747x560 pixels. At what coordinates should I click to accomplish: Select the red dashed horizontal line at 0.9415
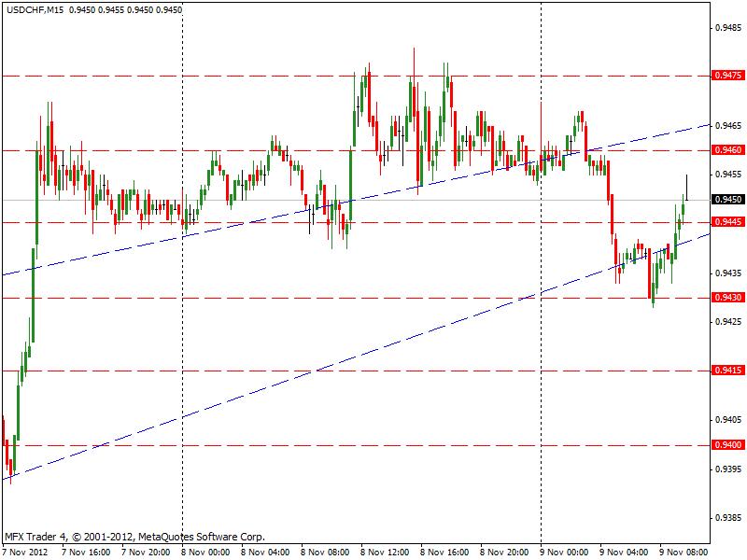tap(357, 371)
